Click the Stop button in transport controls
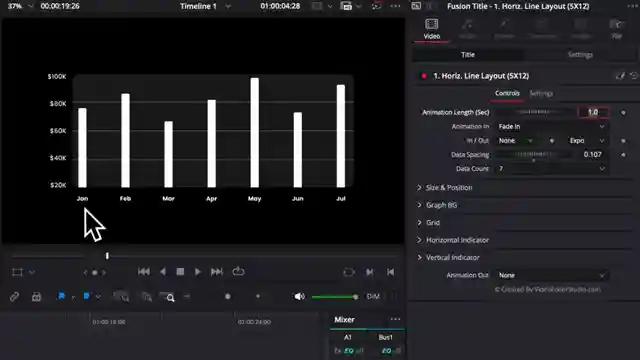 click(180, 272)
